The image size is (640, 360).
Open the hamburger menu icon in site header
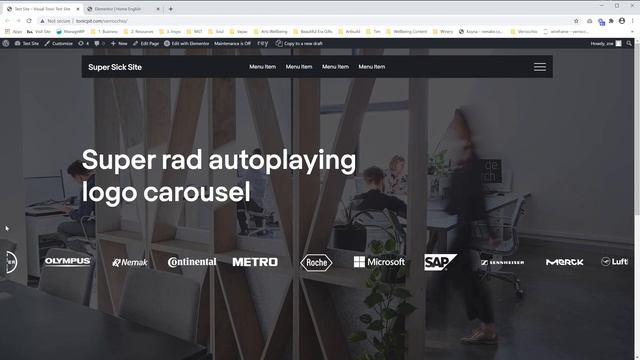(540, 67)
